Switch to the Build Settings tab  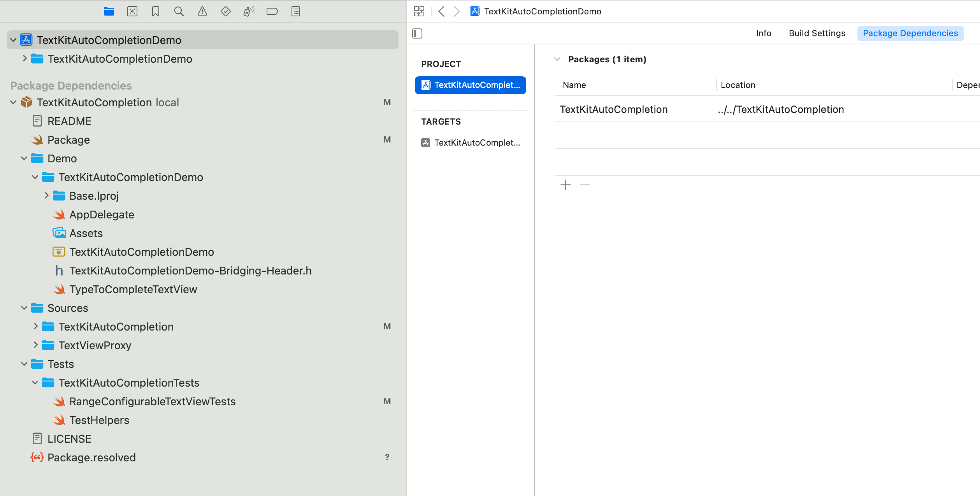click(817, 33)
